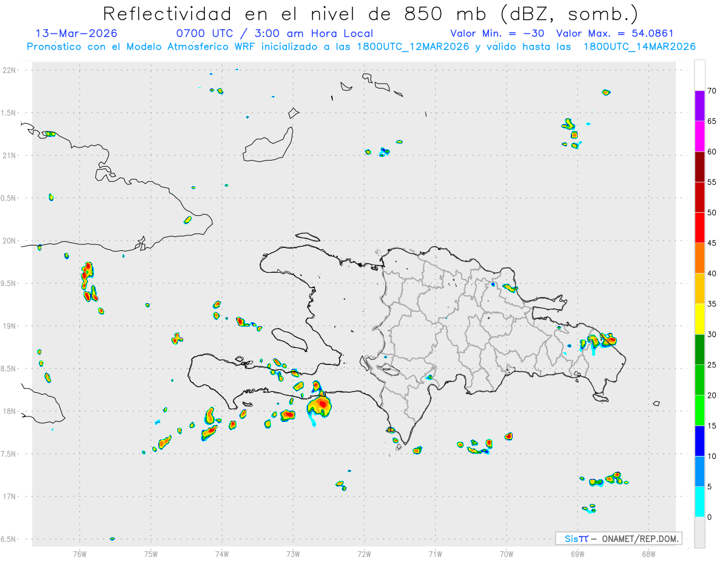Click the '76W' longitude label
The image size is (728, 562).
tap(79, 553)
